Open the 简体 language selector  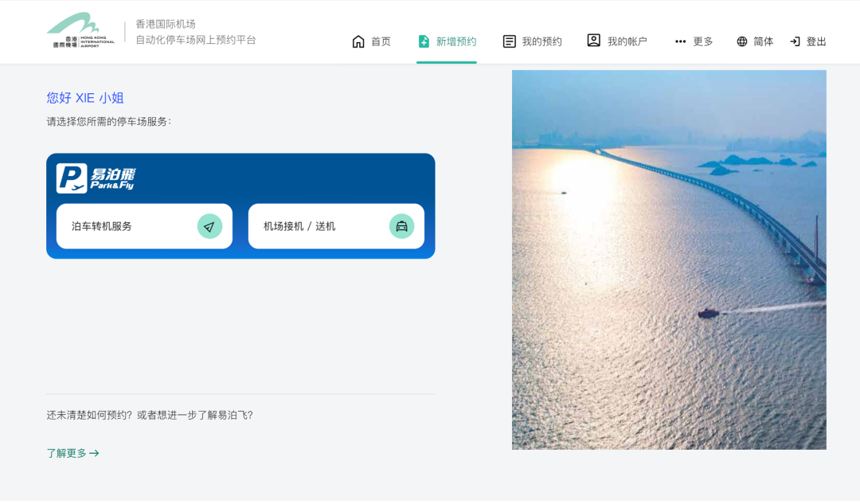pyautogui.click(x=755, y=41)
